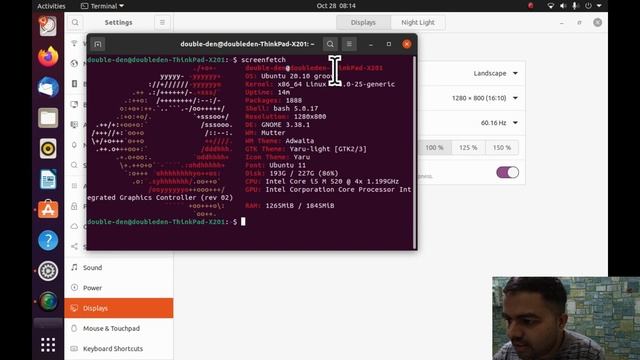Open a new terminal tab
The image size is (640, 360).
[98, 44]
